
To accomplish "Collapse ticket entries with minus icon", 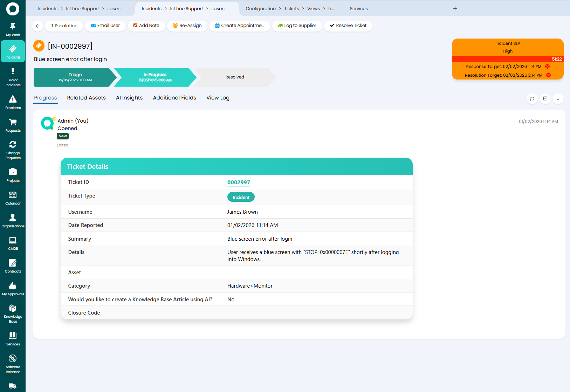I will coord(545,99).
